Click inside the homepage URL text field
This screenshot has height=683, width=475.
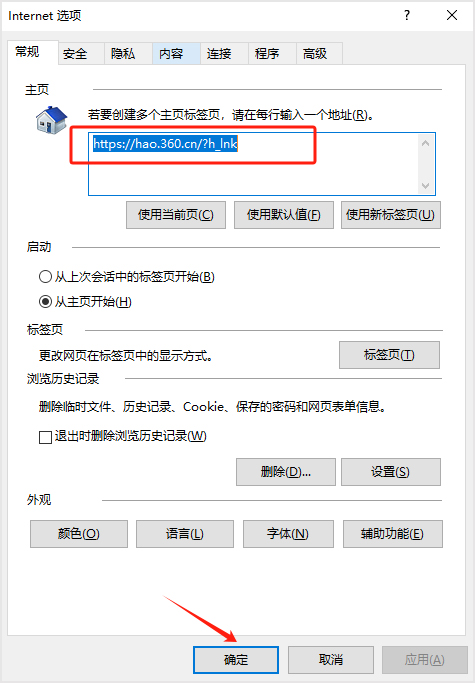(253, 164)
